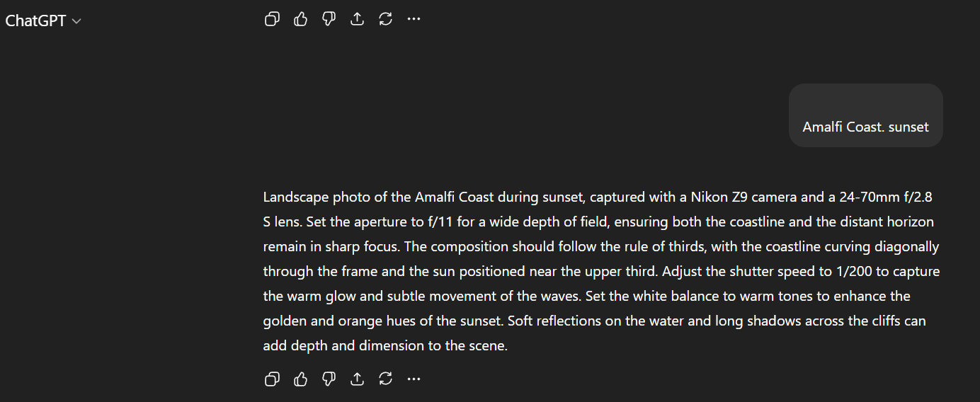Copy the previous response using top copy icon
The image size is (980, 402).
click(x=272, y=19)
